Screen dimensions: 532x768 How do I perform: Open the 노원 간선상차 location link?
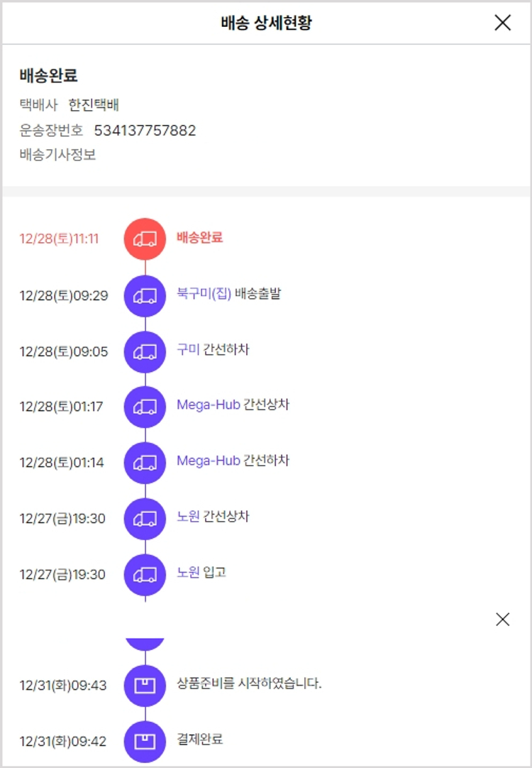(188, 517)
